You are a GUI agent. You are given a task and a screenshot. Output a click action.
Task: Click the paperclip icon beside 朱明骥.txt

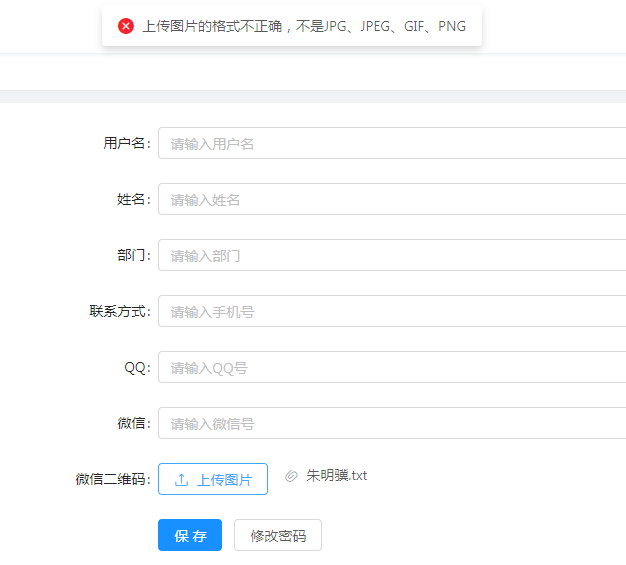[291, 476]
